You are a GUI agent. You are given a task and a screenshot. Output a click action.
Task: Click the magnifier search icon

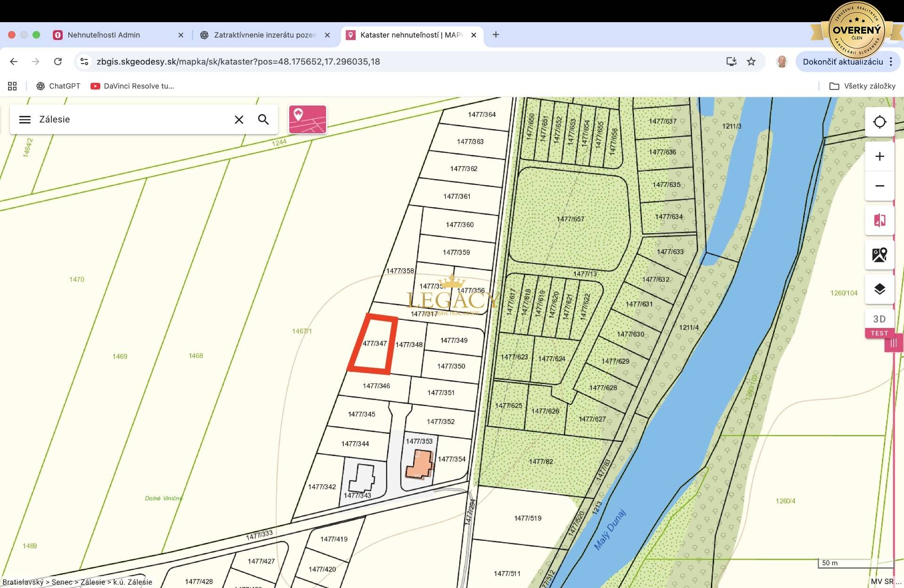(x=263, y=120)
